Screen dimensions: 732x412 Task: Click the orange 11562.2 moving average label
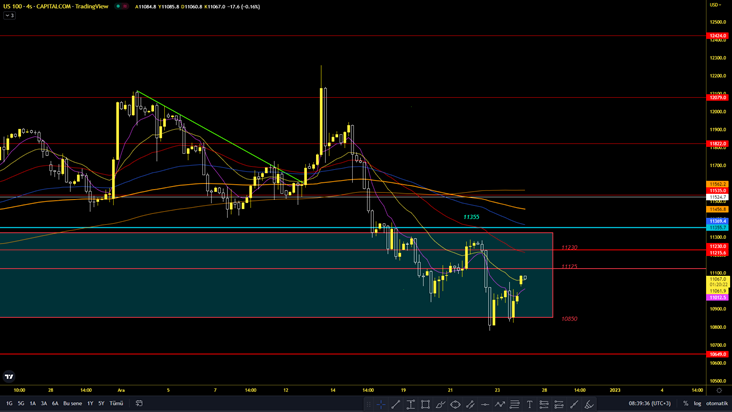point(718,184)
